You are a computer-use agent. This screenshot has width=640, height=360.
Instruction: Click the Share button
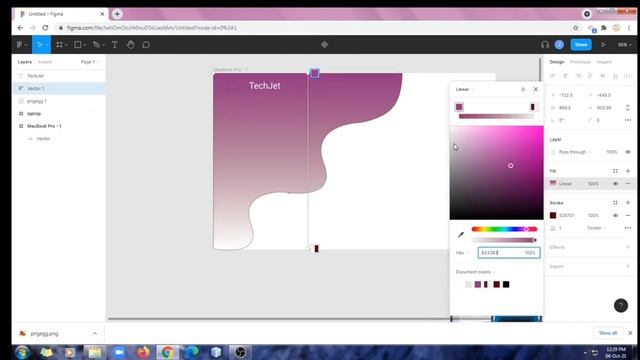(581, 44)
